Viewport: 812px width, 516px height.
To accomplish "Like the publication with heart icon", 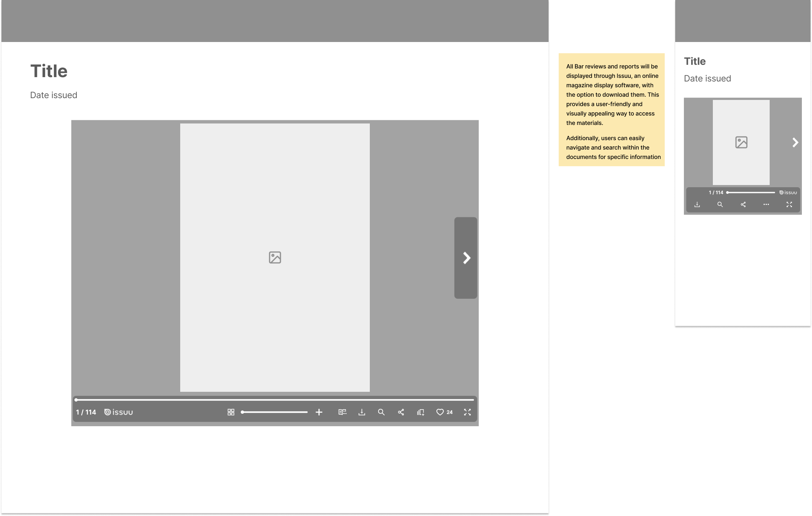I will click(x=440, y=412).
